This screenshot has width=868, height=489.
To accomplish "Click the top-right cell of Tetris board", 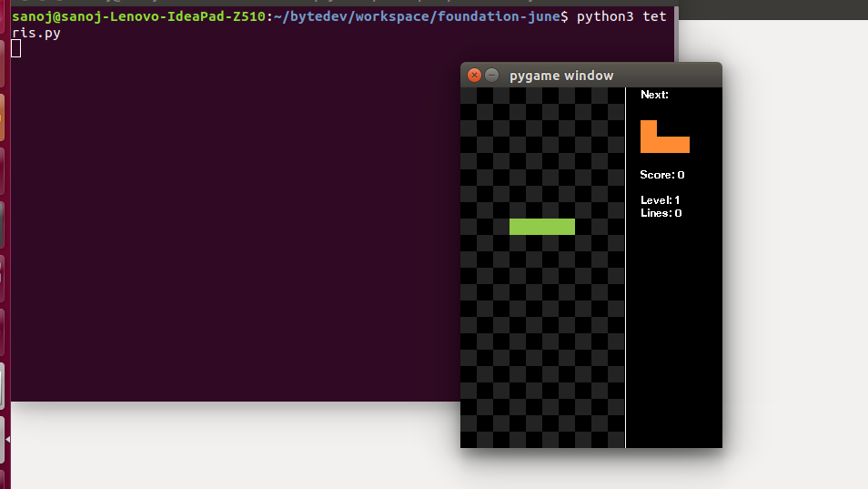I will pos(616,96).
